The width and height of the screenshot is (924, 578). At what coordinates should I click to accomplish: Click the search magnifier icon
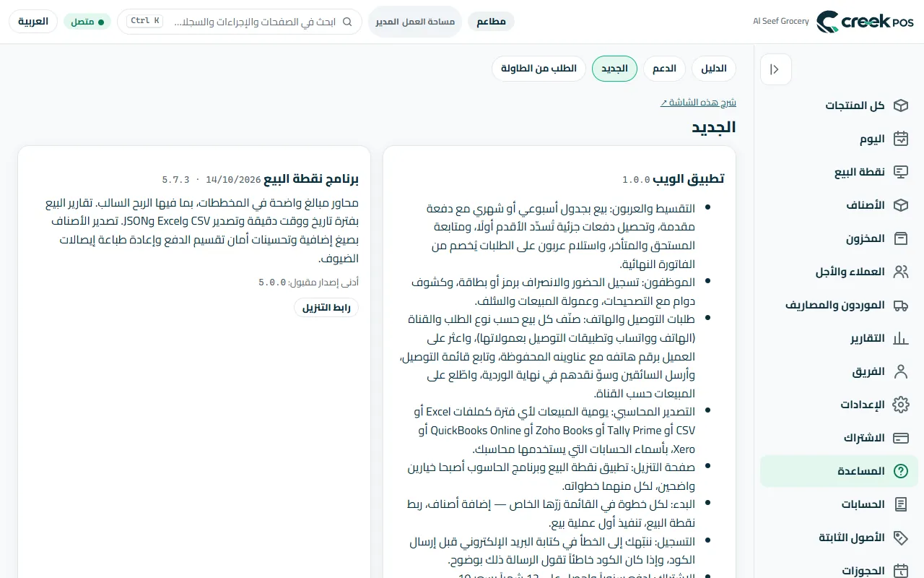pos(347,22)
